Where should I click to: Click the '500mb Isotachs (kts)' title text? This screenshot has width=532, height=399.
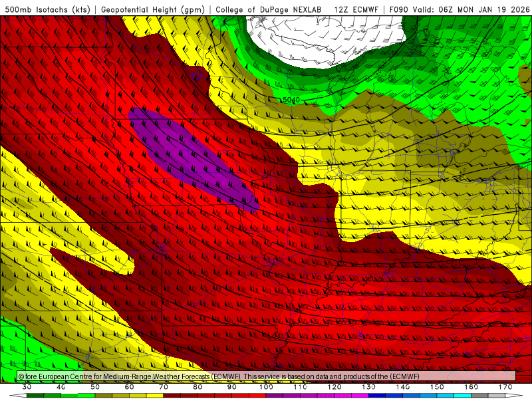(48, 9)
